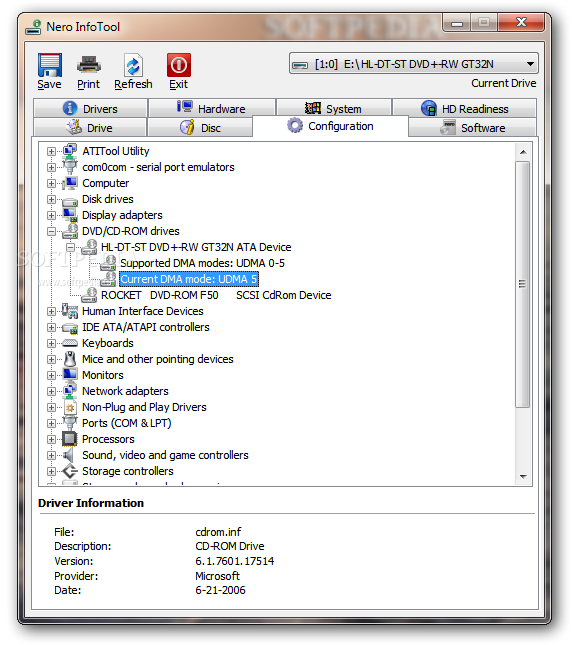Click the Keyboards icon

click(70, 343)
